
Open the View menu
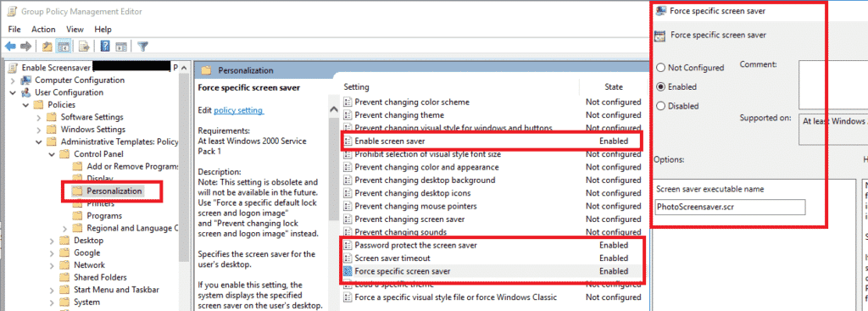click(75, 30)
